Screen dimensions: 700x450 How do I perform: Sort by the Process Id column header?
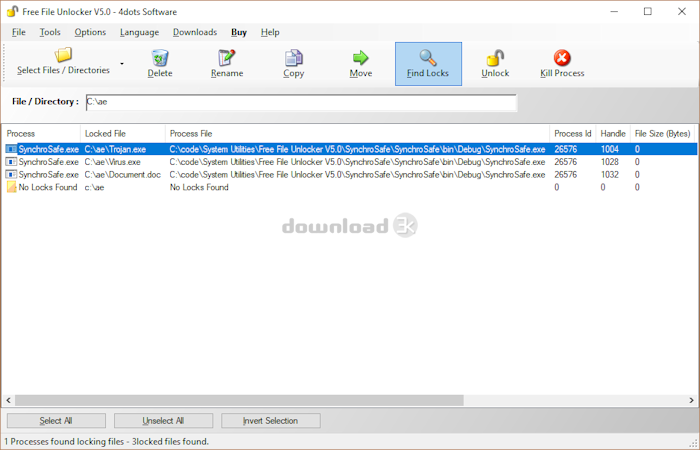click(573, 133)
